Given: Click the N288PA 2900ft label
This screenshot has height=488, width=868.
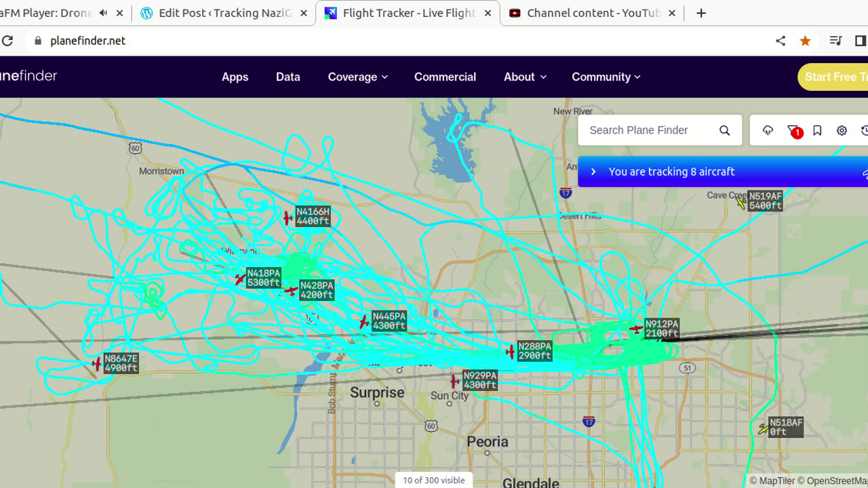Looking at the screenshot, I should point(534,351).
